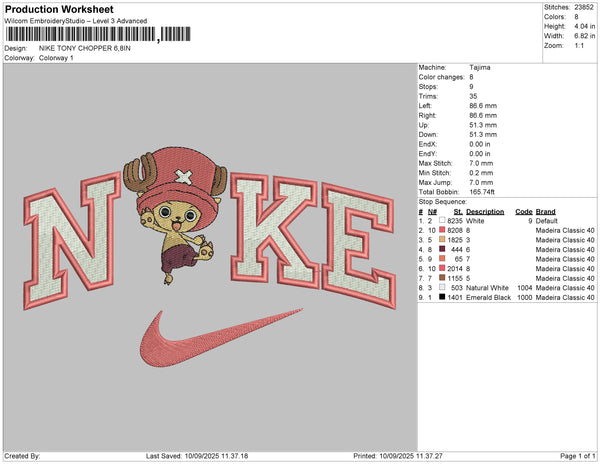The width and height of the screenshot is (600, 464).
Task: Click the Description column header
Action: click(485, 212)
